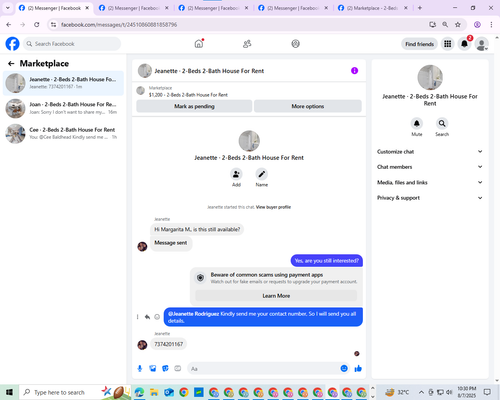The height and width of the screenshot is (400, 500).
Task: Open View buyer profile link
Action: (273, 207)
